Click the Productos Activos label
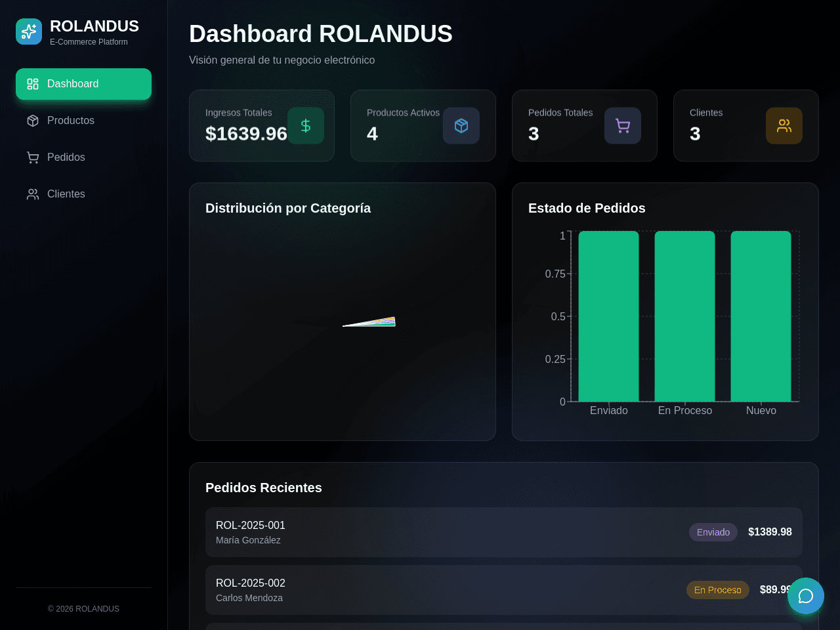This screenshot has width=840, height=630. tap(403, 113)
